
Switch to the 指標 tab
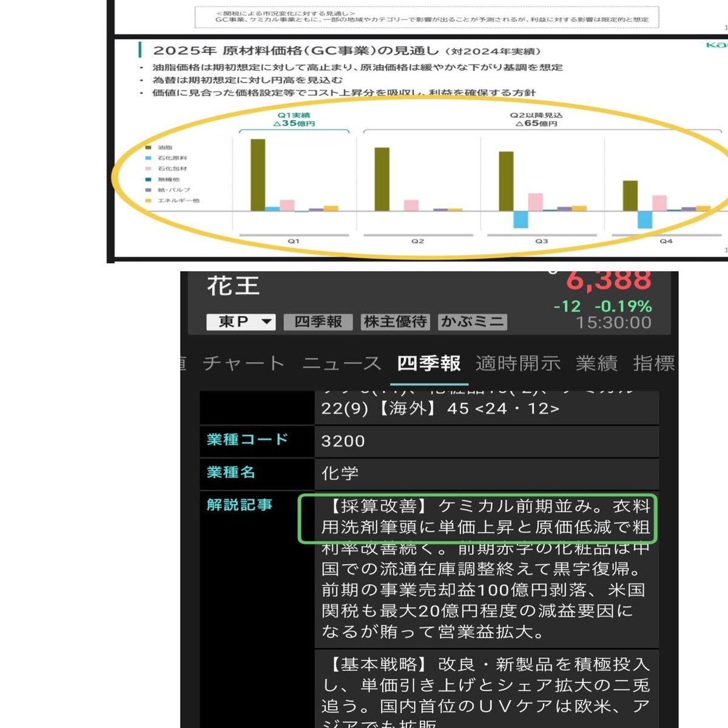654,363
